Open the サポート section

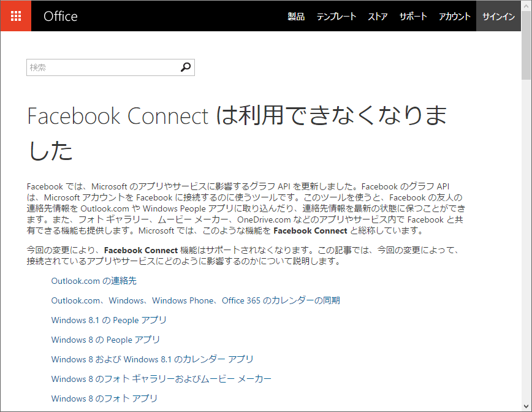413,17
